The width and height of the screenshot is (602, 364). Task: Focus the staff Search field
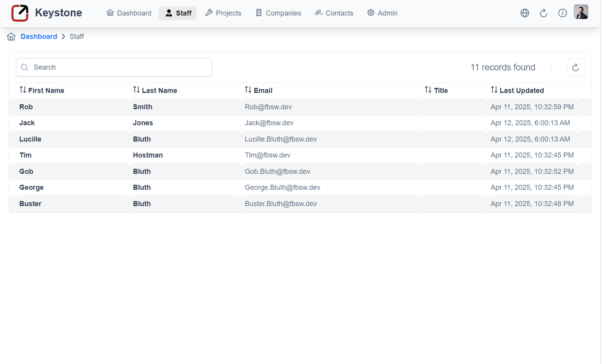pyautogui.click(x=114, y=68)
